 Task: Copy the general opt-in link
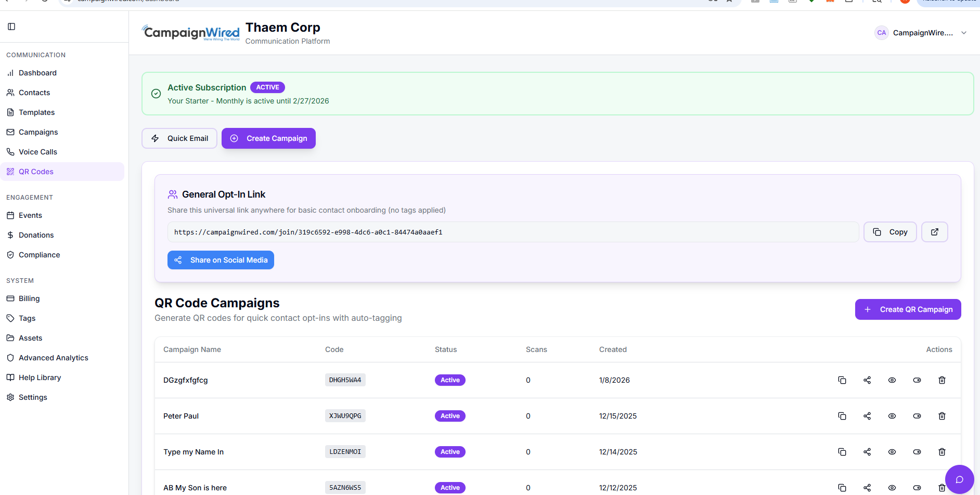[890, 232]
